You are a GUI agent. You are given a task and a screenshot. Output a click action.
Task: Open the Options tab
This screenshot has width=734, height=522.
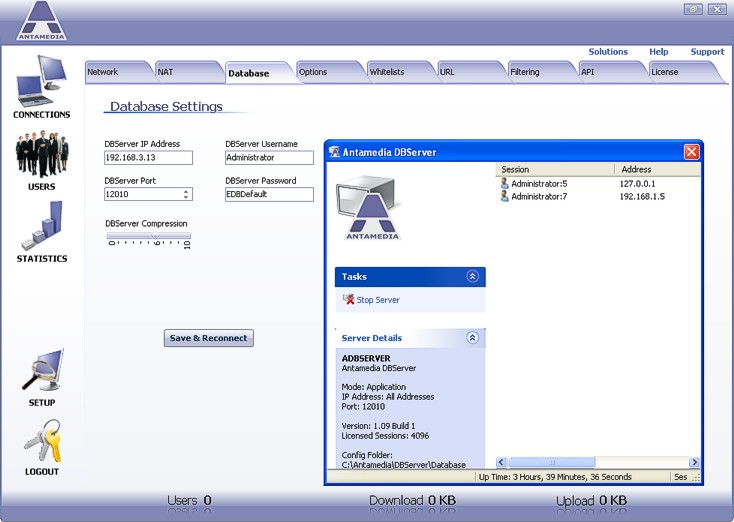pyautogui.click(x=328, y=72)
